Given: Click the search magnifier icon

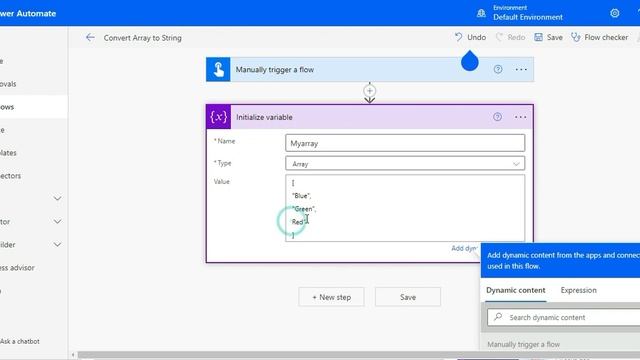Looking at the screenshot, I should (498, 317).
